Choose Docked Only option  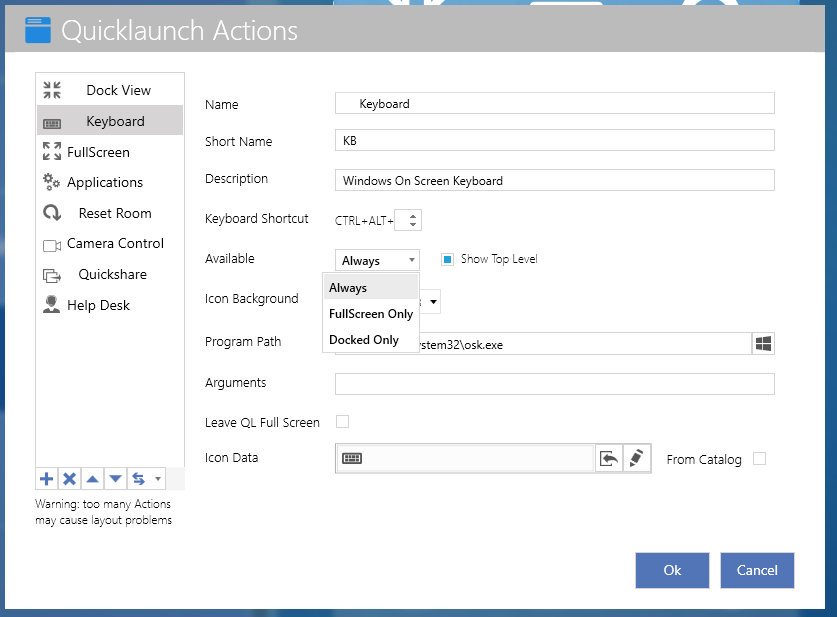370,340
